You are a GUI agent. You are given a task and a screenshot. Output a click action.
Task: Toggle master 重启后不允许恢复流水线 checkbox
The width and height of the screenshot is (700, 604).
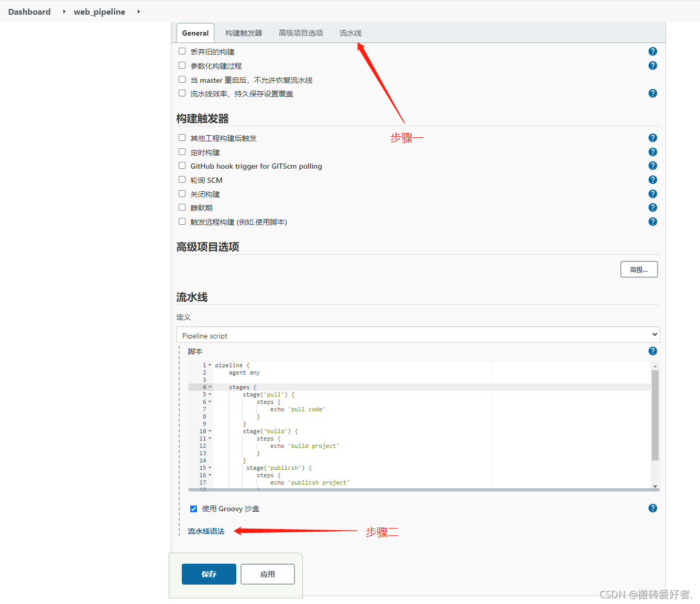[182, 80]
